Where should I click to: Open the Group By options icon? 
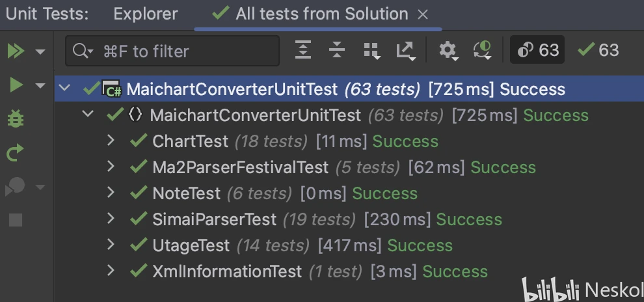pyautogui.click(x=371, y=51)
